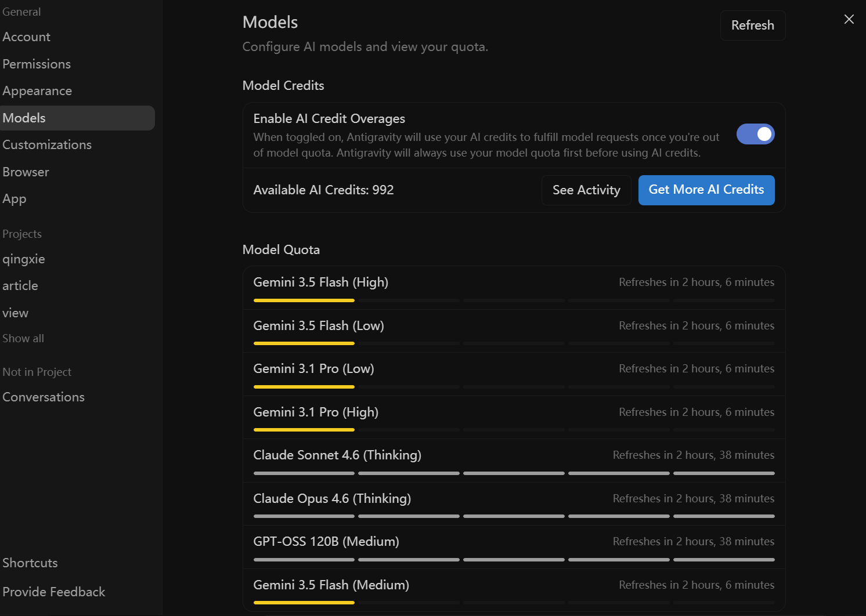The image size is (866, 616).
Task: Click the "Gemini 3.5 Flash (Low)" model name
Action: pyautogui.click(x=319, y=326)
